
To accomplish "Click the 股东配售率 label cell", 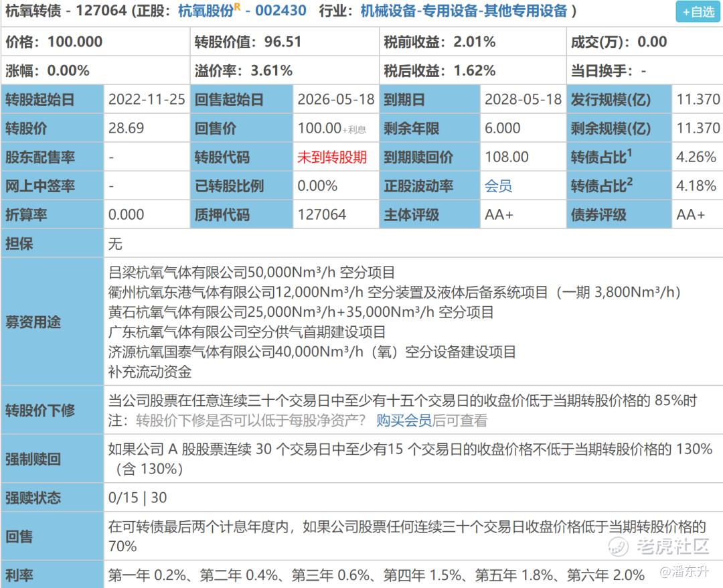I will (x=53, y=157).
